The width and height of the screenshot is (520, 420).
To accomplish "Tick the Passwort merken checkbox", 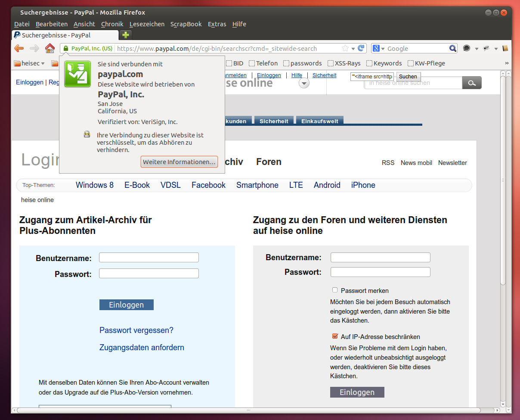I will click(x=335, y=290).
